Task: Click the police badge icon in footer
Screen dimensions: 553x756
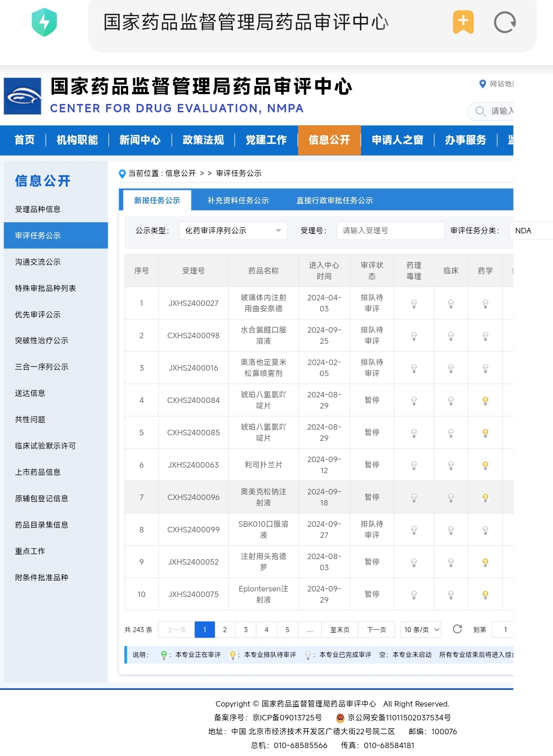Action: click(340, 718)
